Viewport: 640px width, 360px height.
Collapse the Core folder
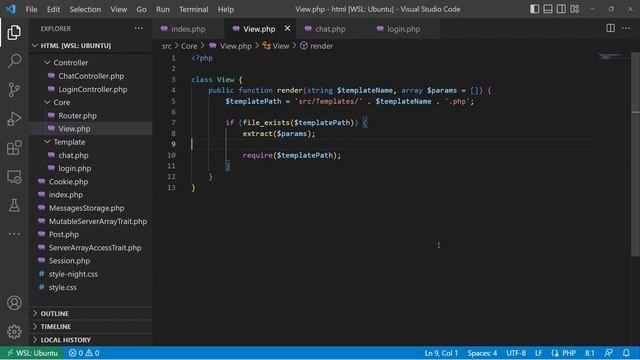91,102
